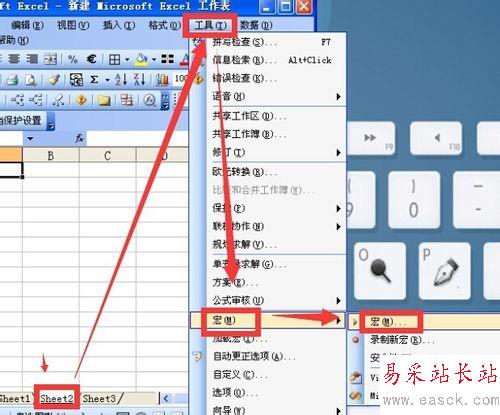Image resolution: width=500 pixels, height=415 pixels.
Task: Expand the 保护(P) submenu
Action: click(x=268, y=208)
